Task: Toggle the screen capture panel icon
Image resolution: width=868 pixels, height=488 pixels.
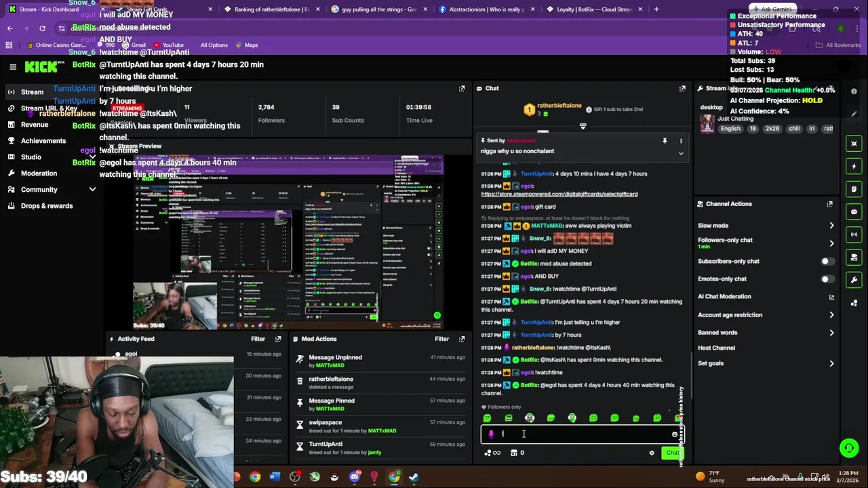Action: pos(854,144)
